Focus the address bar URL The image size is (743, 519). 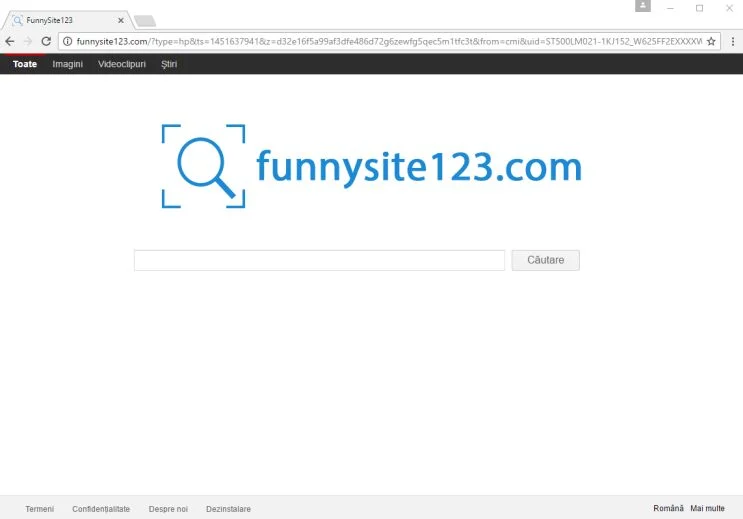pyautogui.click(x=389, y=41)
